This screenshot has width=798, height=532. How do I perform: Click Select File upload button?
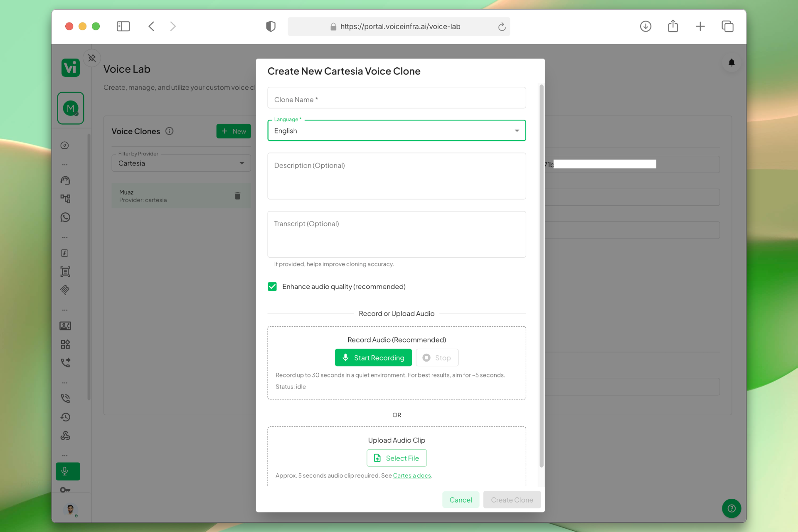point(397,458)
